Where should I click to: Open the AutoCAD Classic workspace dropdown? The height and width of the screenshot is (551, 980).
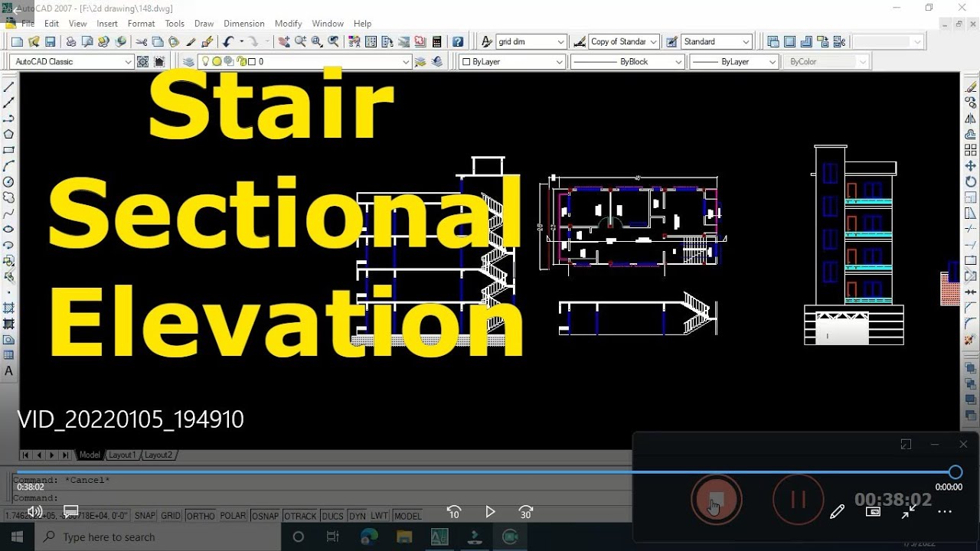point(128,62)
